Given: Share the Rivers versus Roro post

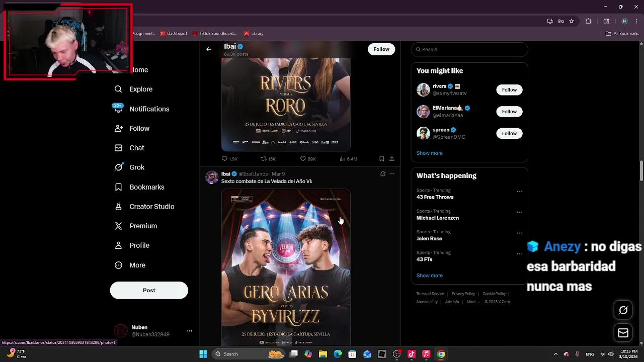Looking at the screenshot, I should tap(392, 159).
